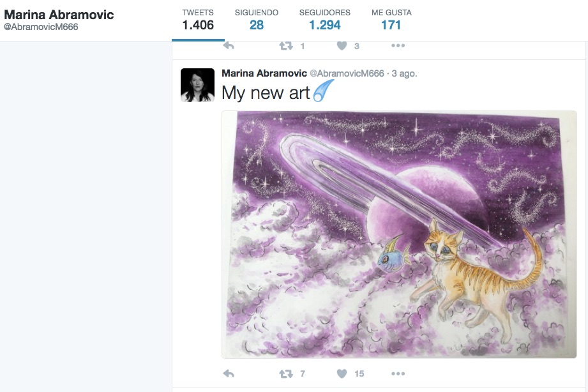This screenshot has width=588, height=392.
Task: Go to the Me gusta tab
Action: (x=391, y=20)
